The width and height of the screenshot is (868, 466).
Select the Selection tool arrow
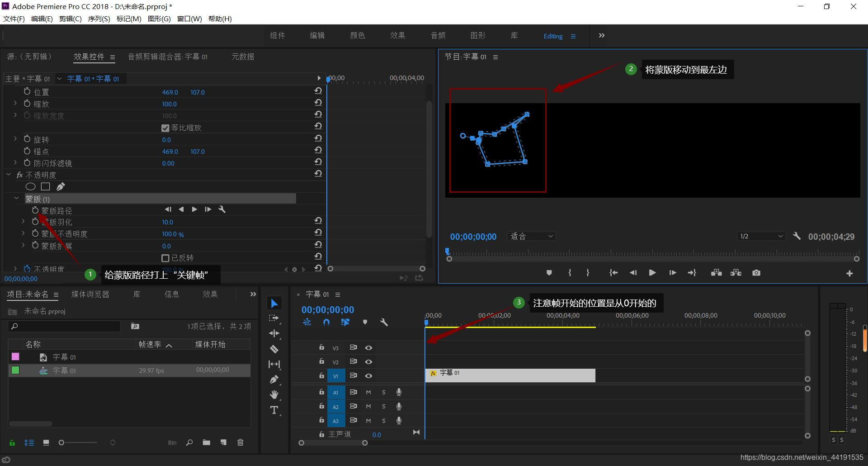(x=274, y=303)
